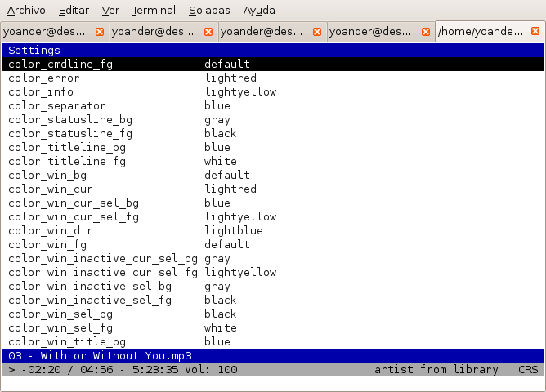
Task: Select the color_win_dir row
Action: click(x=273, y=230)
